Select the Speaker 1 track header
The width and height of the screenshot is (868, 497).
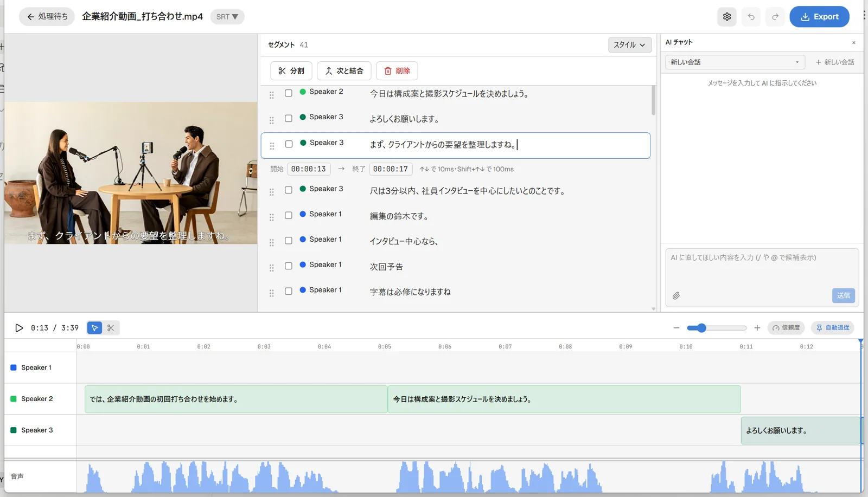pos(40,368)
